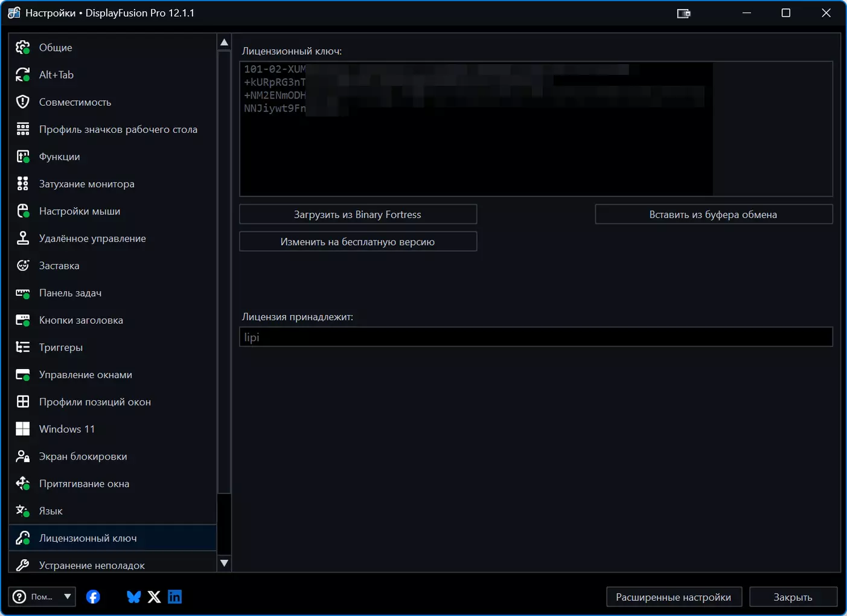The width and height of the screenshot is (847, 616).
Task: Select the Alt+Tab settings icon
Action: coord(23,75)
